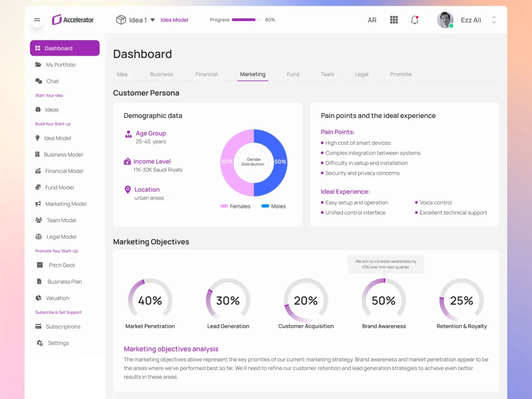
Task: Open the apps grid icon
Action: click(x=394, y=20)
